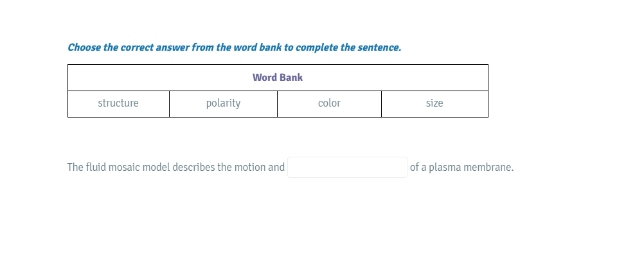Click the word "motion" in the sentence
644x280 pixels.
[251, 168]
